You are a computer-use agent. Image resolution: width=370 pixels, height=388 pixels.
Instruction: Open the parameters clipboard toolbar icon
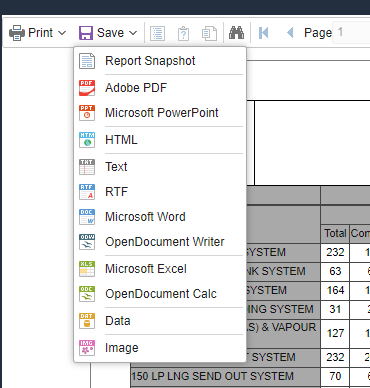(x=183, y=33)
